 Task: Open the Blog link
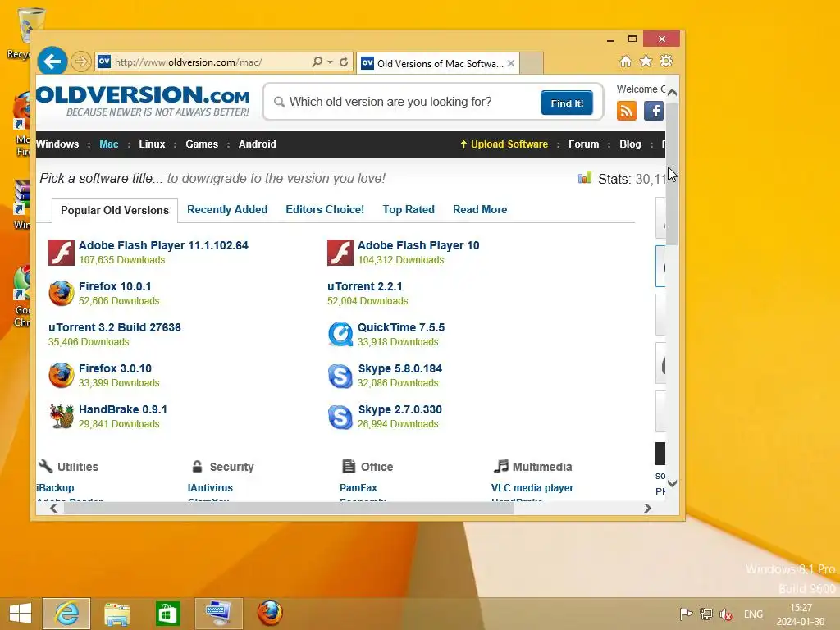click(x=630, y=144)
